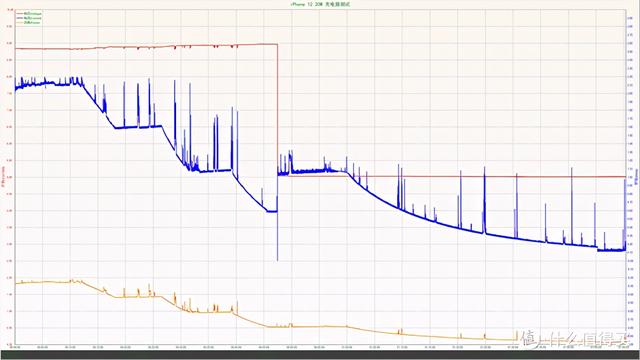This screenshot has width=640, height=360.
Task: Click the final blue spike at the chart's right edge
Action: pyautogui.click(x=624, y=214)
